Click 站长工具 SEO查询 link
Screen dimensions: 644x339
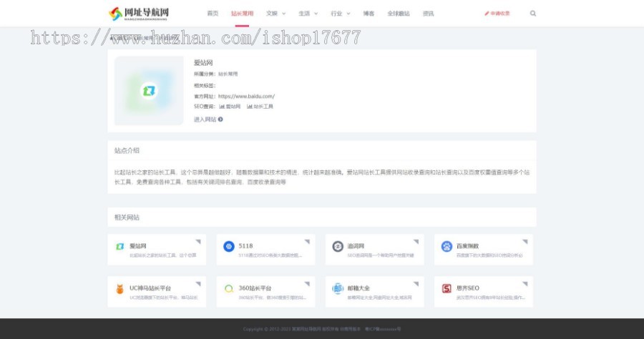pos(260,107)
